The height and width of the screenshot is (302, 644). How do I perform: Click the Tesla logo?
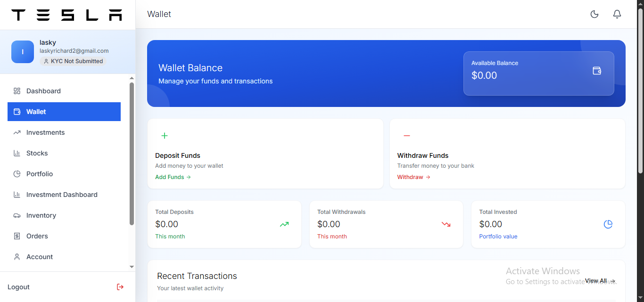66,15
